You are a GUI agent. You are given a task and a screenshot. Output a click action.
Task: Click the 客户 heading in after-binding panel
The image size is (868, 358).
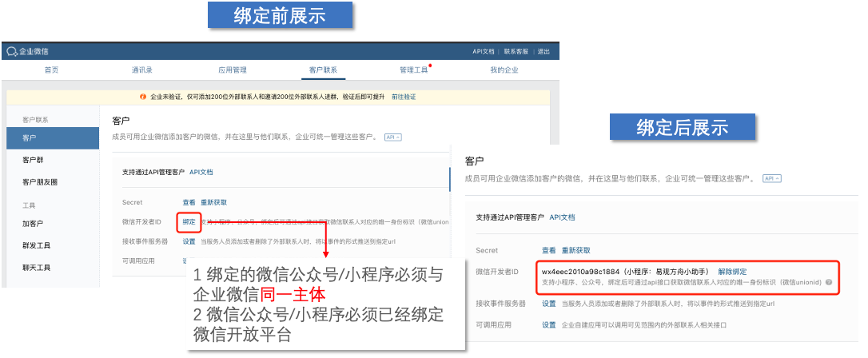[475, 161]
